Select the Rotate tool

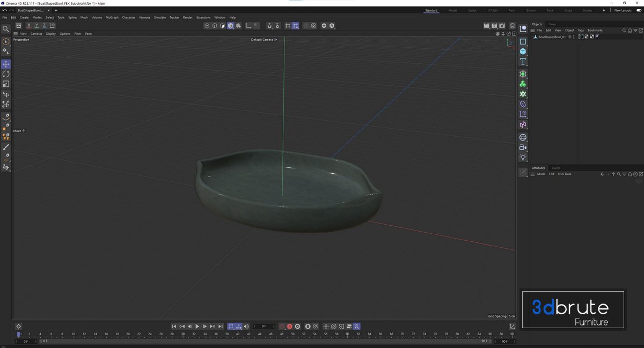[6, 74]
